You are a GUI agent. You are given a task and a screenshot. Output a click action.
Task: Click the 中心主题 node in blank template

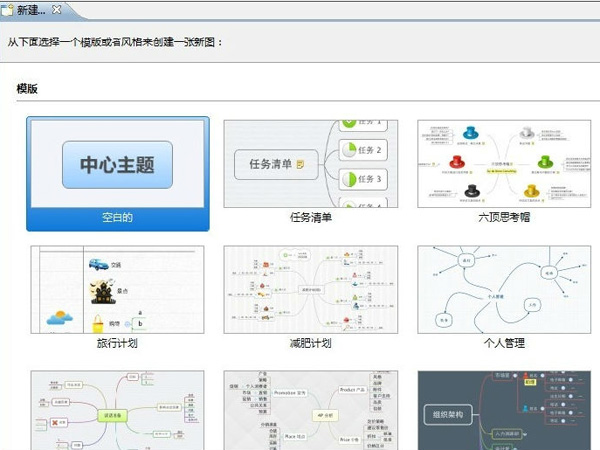click(x=118, y=164)
